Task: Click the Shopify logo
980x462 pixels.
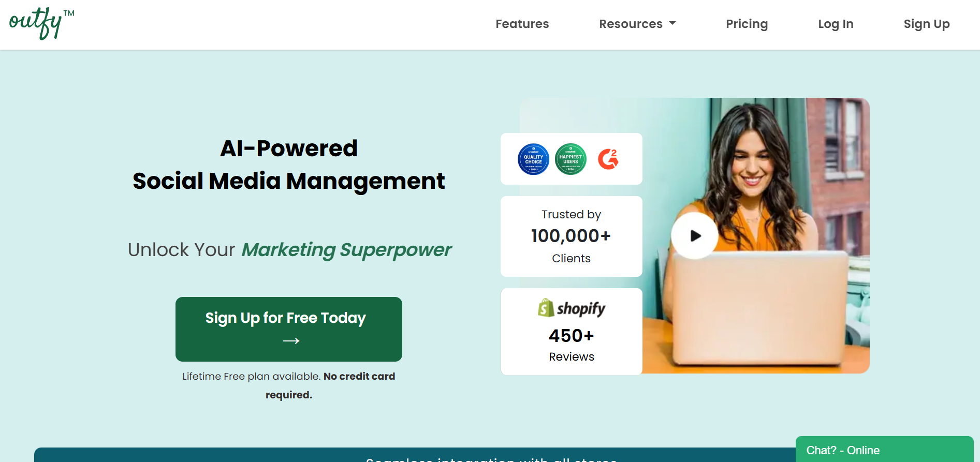Action: tap(572, 308)
